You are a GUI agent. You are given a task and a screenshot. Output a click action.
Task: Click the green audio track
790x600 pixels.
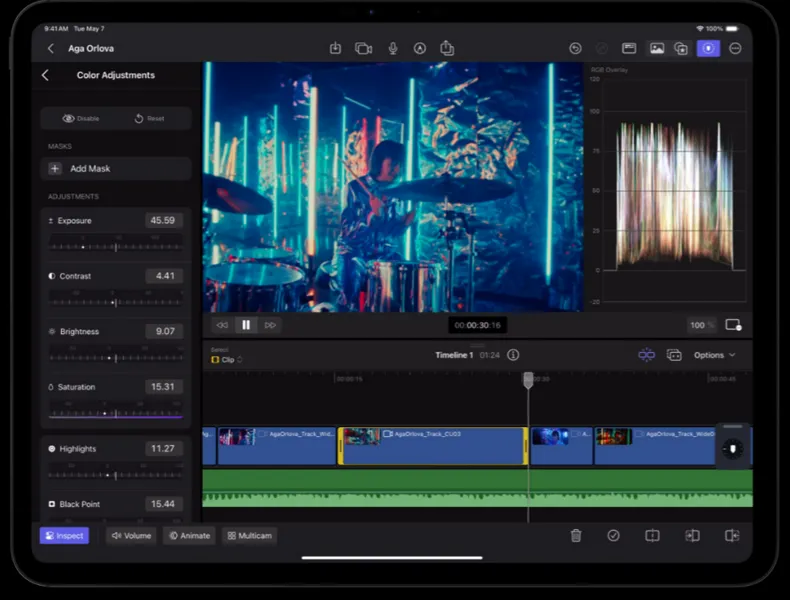(x=478, y=488)
